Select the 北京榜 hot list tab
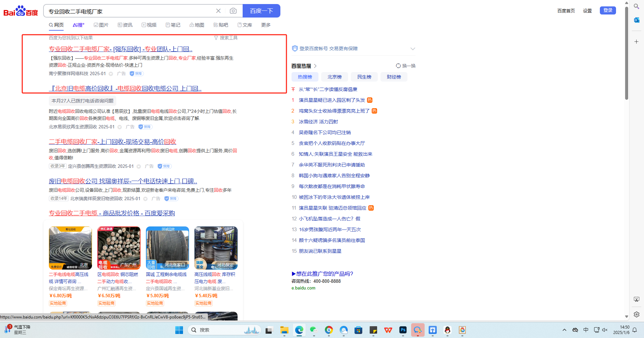644x338 pixels. pos(334,77)
